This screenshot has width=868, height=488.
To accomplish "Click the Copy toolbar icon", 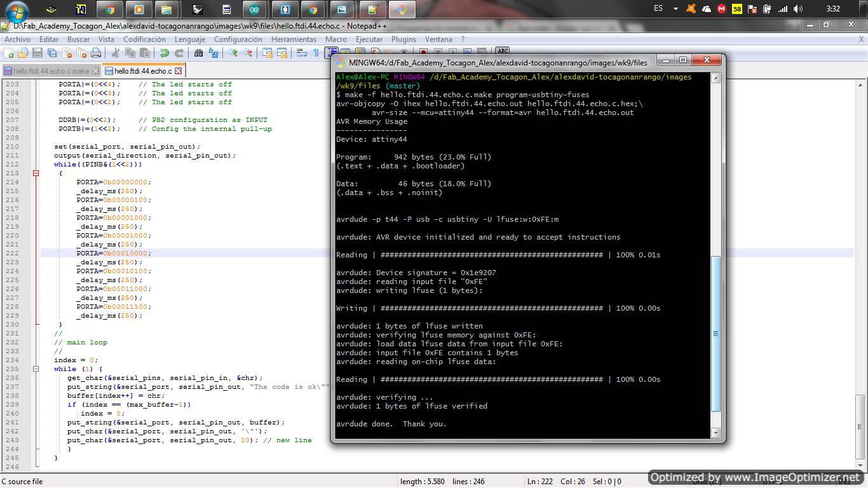I will 130,53.
